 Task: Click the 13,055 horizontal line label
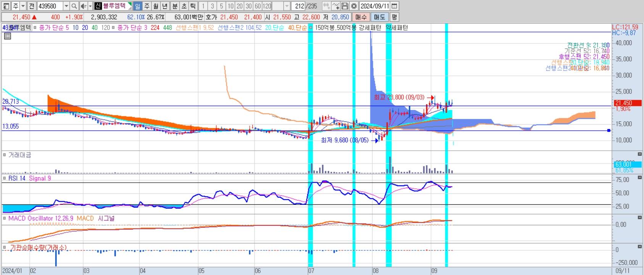coord(11,126)
